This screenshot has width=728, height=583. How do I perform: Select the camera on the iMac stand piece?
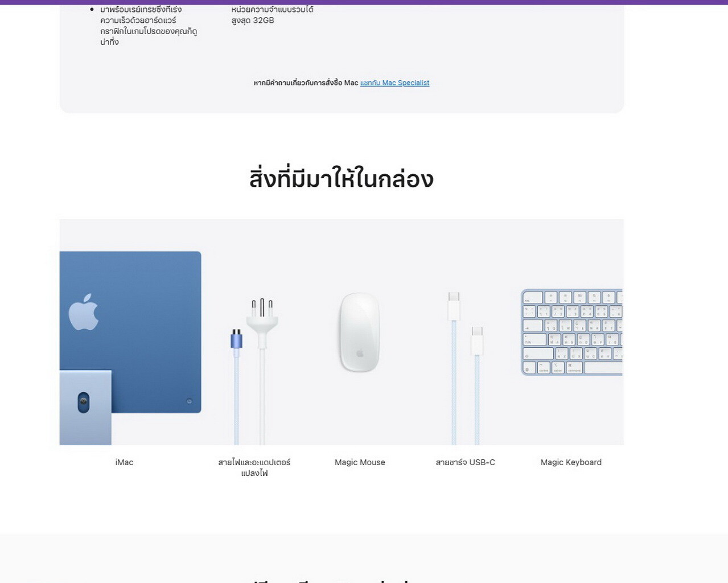(x=84, y=403)
